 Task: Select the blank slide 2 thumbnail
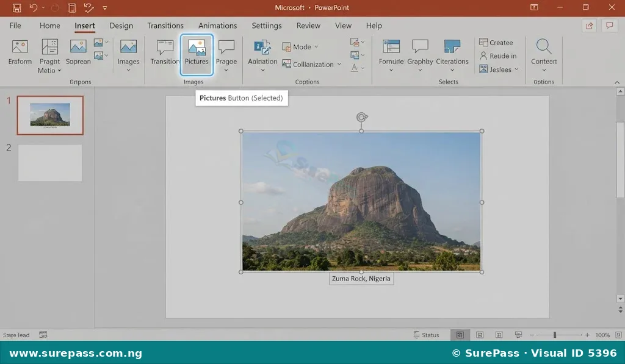[50, 163]
